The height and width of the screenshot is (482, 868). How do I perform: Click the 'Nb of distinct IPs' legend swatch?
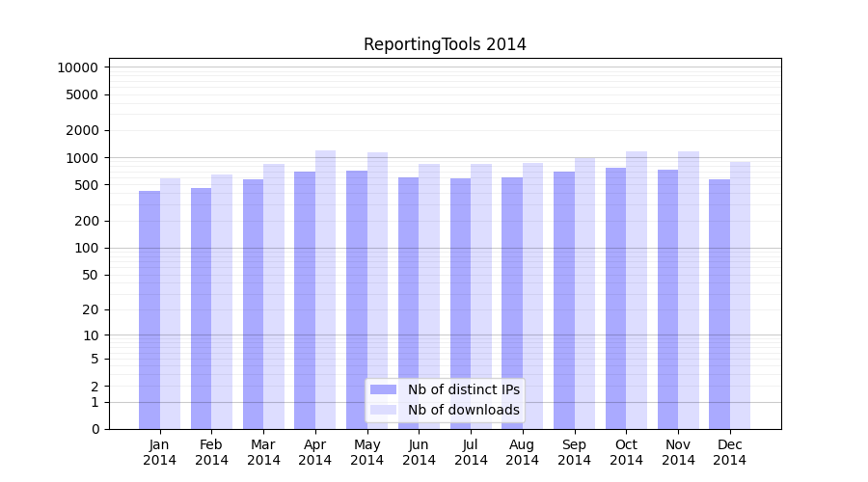(x=383, y=389)
